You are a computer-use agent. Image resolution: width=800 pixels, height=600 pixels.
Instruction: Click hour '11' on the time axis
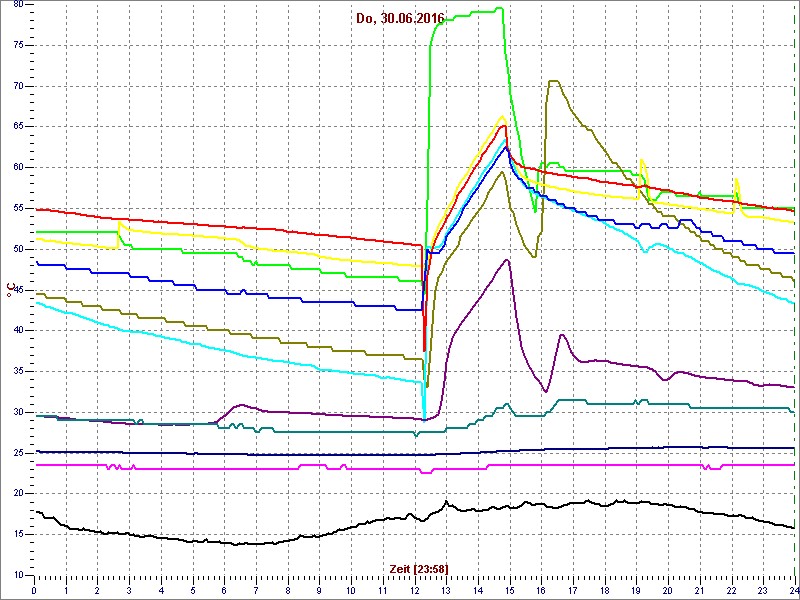click(383, 590)
